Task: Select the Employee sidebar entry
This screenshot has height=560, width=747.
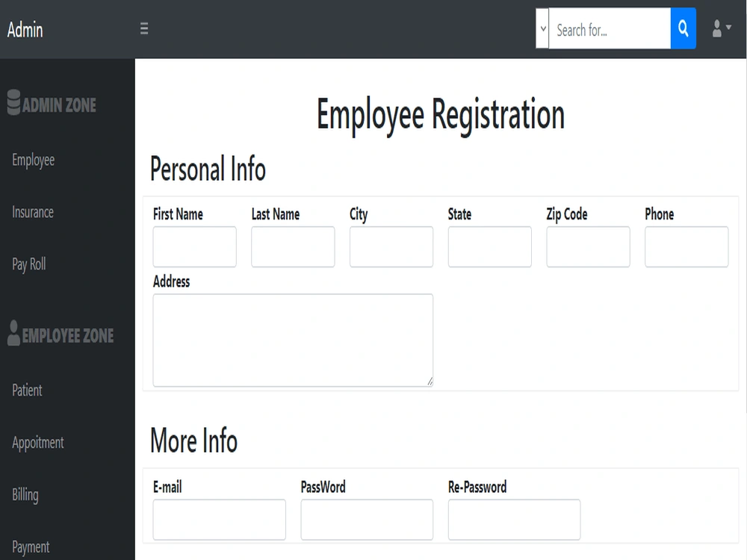Action: [32, 160]
